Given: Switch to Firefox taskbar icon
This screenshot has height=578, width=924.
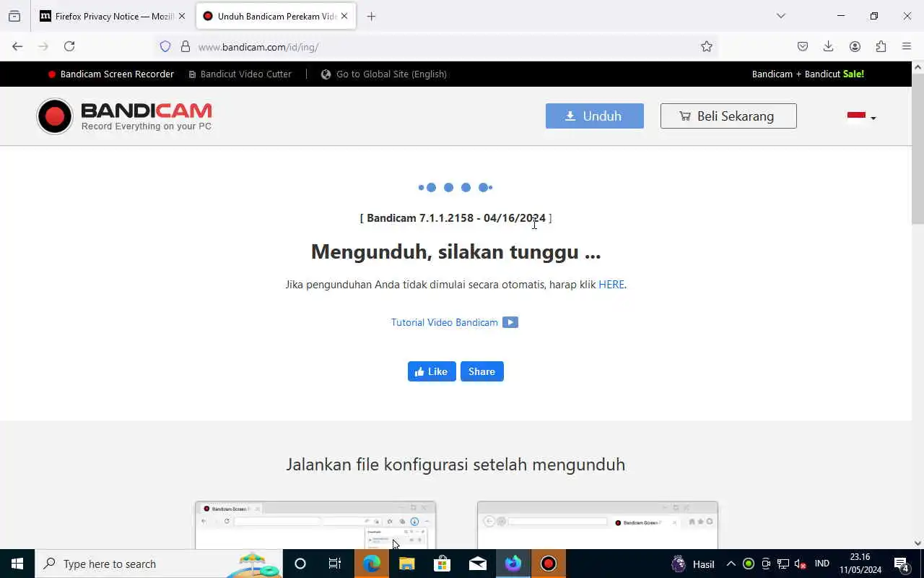Looking at the screenshot, I should (x=513, y=564).
